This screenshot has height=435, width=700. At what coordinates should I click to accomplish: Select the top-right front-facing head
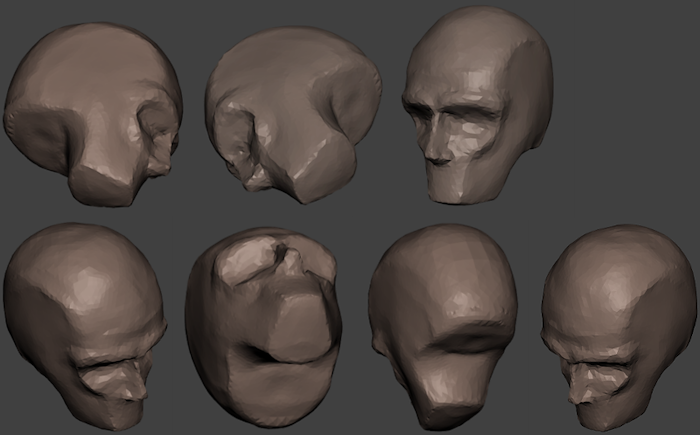[478, 105]
